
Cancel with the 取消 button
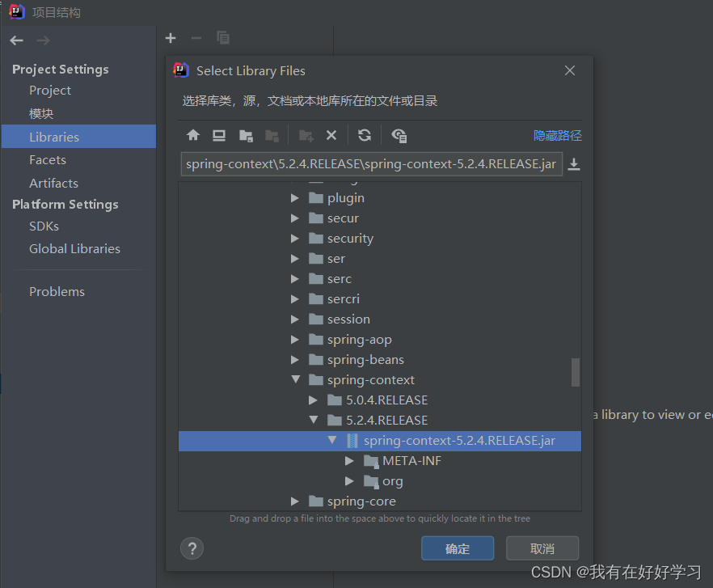tap(542, 548)
